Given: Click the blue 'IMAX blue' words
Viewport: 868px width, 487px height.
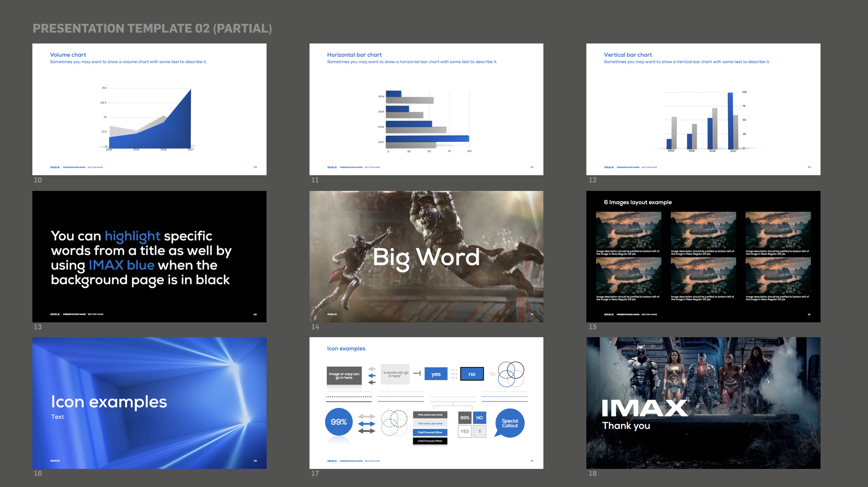Looking at the screenshot, I should point(122,265).
